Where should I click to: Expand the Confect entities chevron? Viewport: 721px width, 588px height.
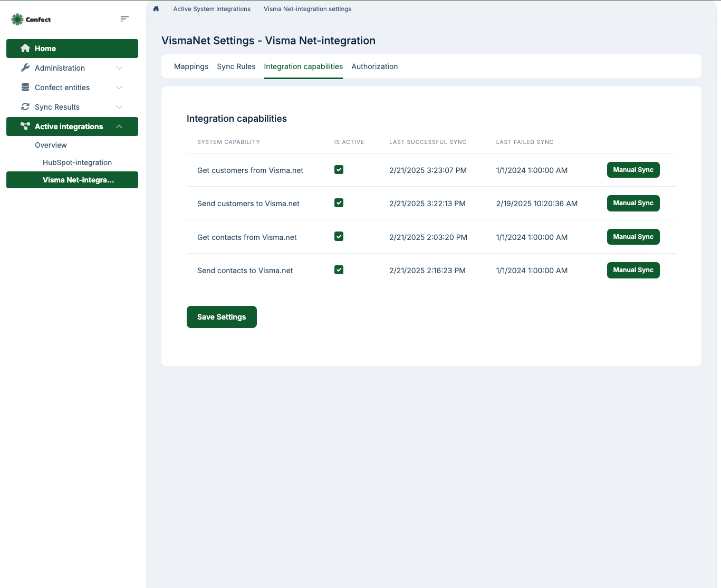[119, 88]
